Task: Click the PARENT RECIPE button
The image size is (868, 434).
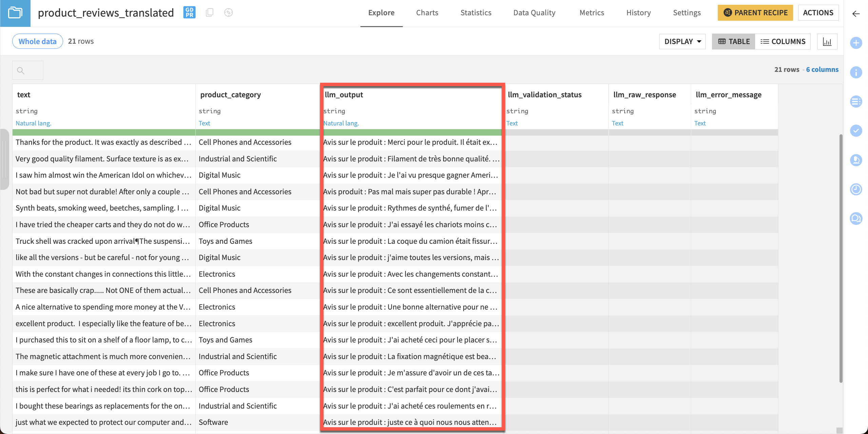Action: pyautogui.click(x=755, y=13)
